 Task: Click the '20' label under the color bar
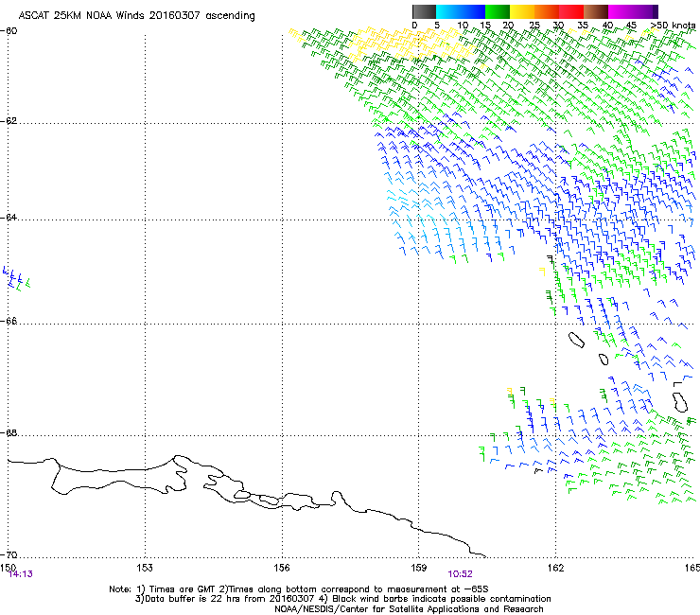[x=509, y=26]
